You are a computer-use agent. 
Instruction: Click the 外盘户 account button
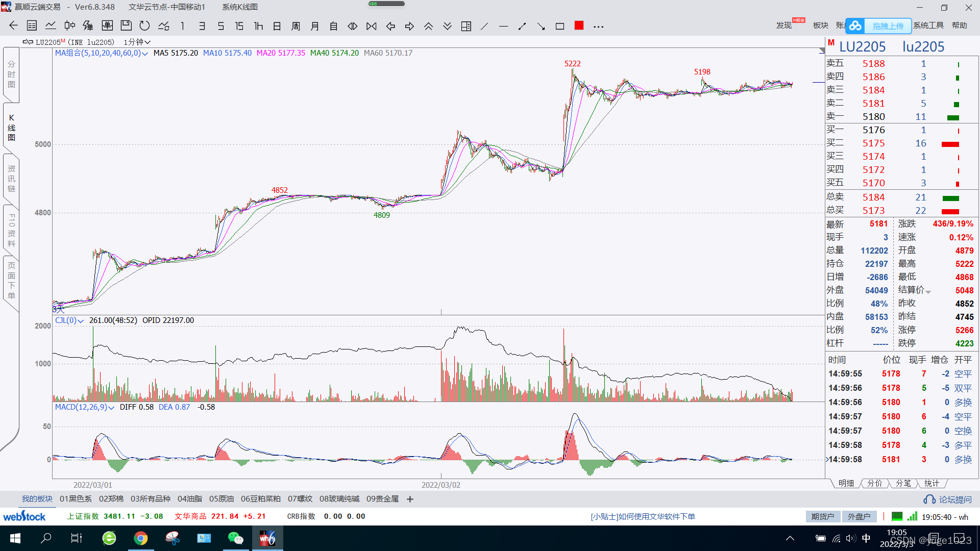click(859, 516)
